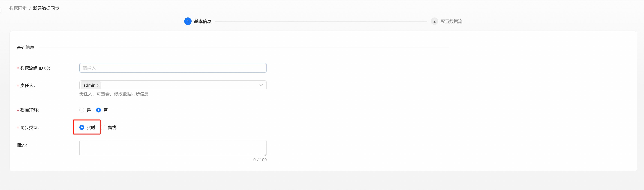Choose 离线 as the sync type
The height and width of the screenshot is (190, 644).
point(103,127)
